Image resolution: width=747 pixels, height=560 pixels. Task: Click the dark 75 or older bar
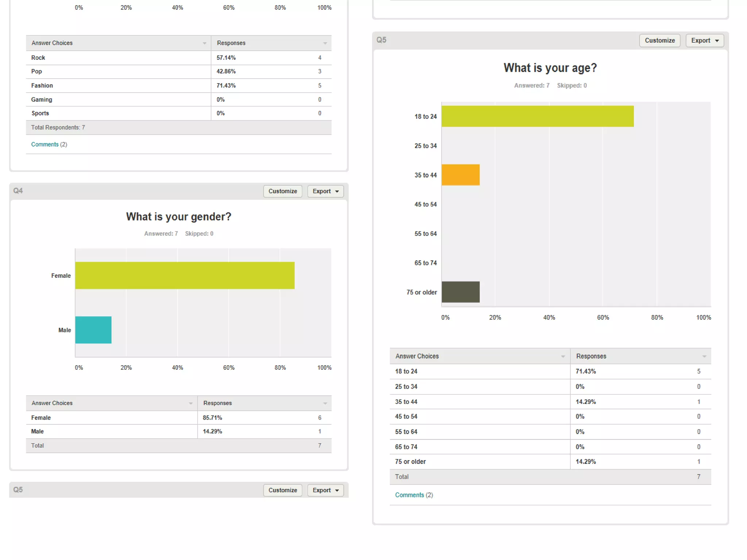click(x=460, y=292)
